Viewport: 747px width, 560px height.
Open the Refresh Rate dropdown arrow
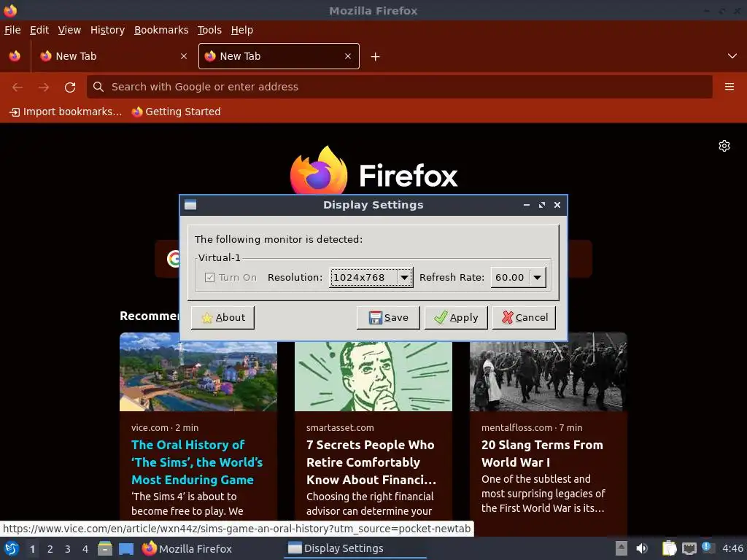coord(537,277)
